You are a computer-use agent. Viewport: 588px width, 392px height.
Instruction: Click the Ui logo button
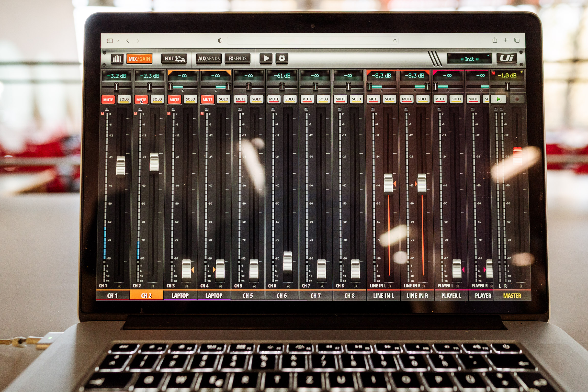pyautogui.click(x=506, y=58)
